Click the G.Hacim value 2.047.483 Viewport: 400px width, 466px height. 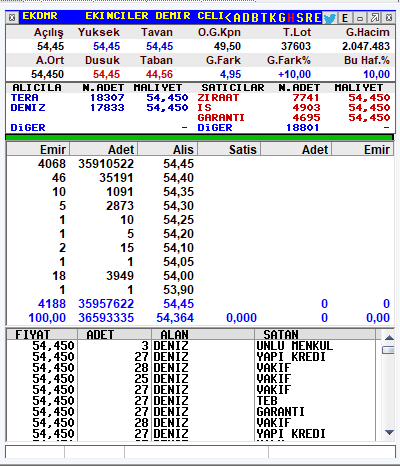(x=366, y=46)
